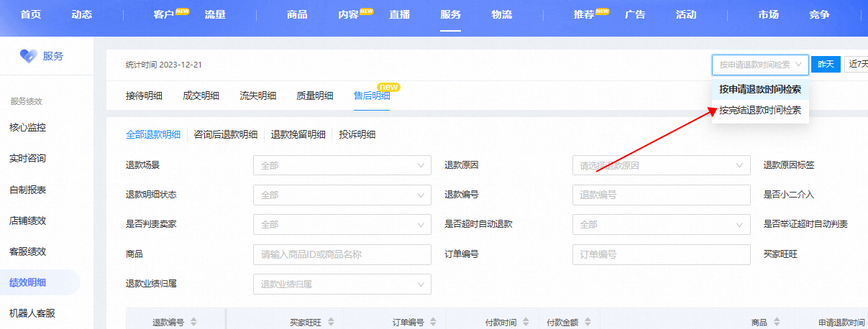
Task: Sort table by 退款编号 column arrows
Action: tap(193, 323)
